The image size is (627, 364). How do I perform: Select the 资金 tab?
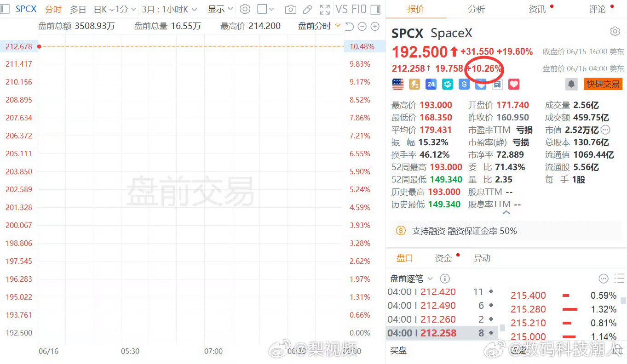click(443, 258)
